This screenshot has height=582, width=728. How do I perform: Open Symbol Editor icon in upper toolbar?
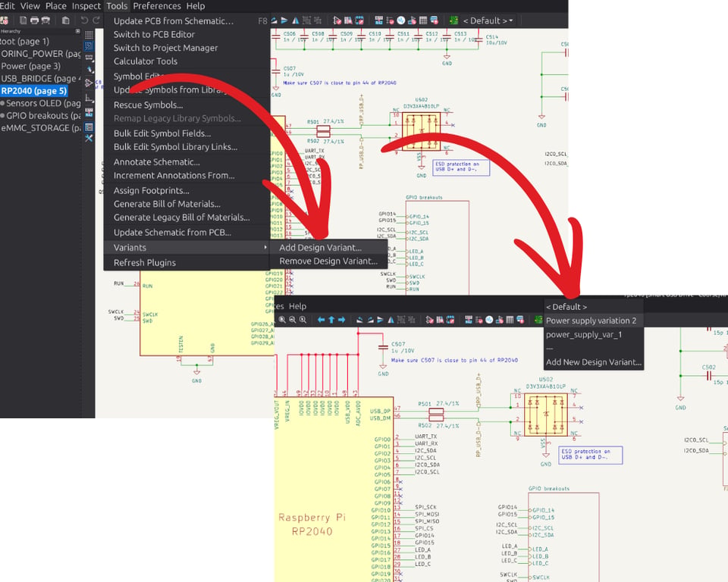point(337,20)
